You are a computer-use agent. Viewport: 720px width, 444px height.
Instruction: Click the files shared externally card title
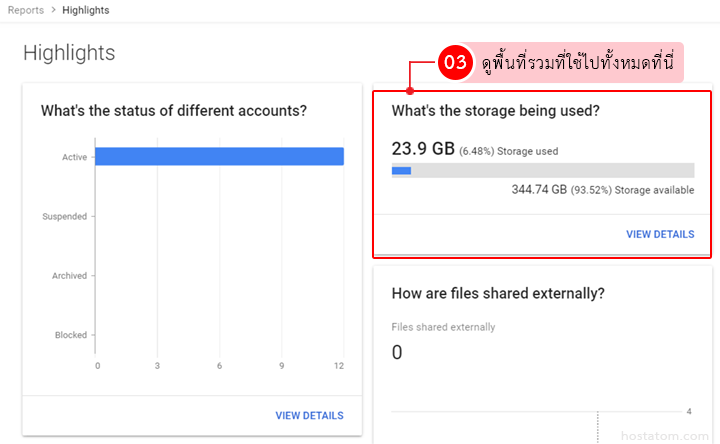[498, 293]
